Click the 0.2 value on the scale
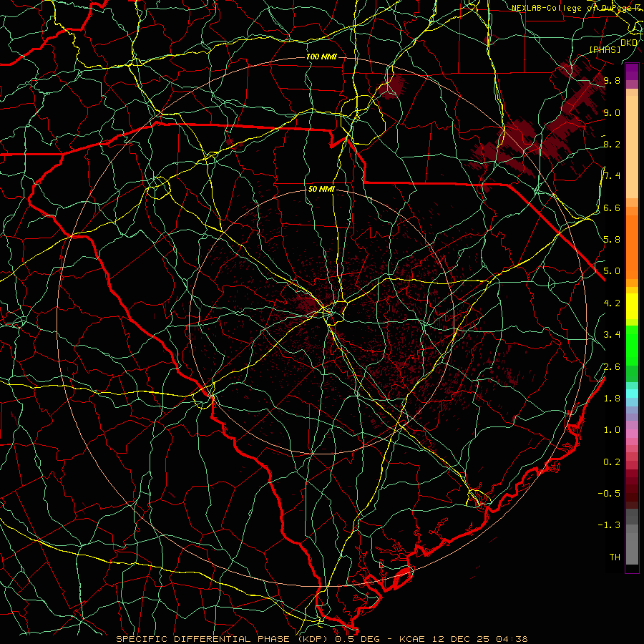644x644 pixels. click(612, 462)
